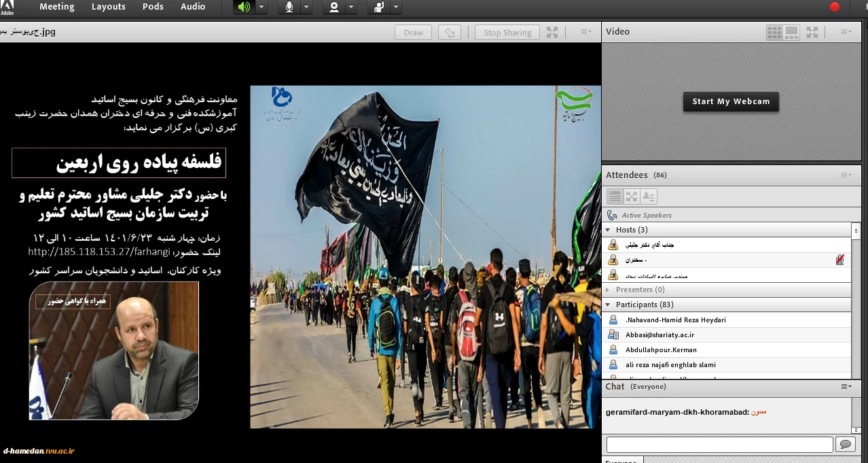
Task: Click the chat message text input field
Action: point(719,445)
